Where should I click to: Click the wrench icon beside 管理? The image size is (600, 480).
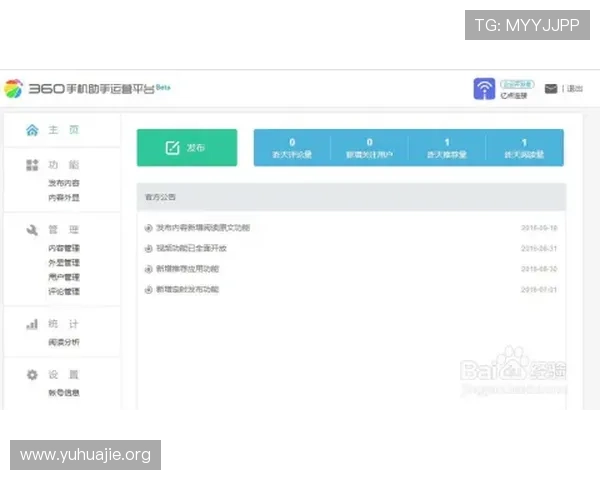pyautogui.click(x=32, y=230)
